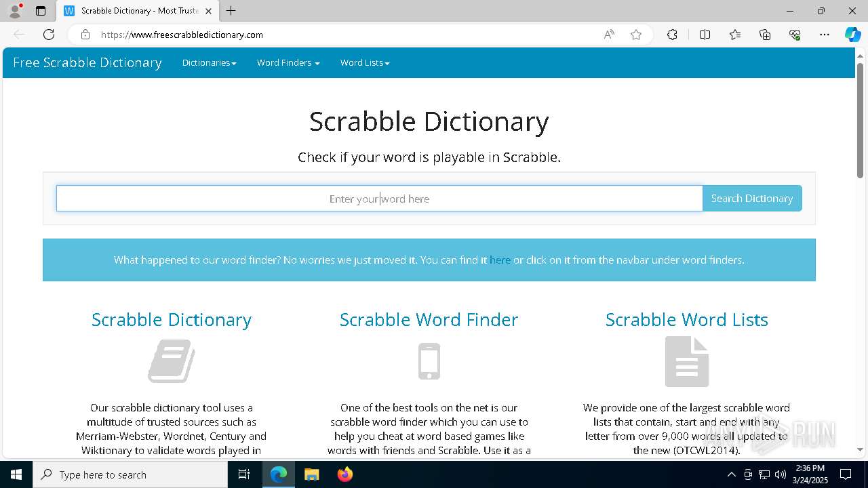Open the Scrabble Dictionary heading link

(172, 319)
